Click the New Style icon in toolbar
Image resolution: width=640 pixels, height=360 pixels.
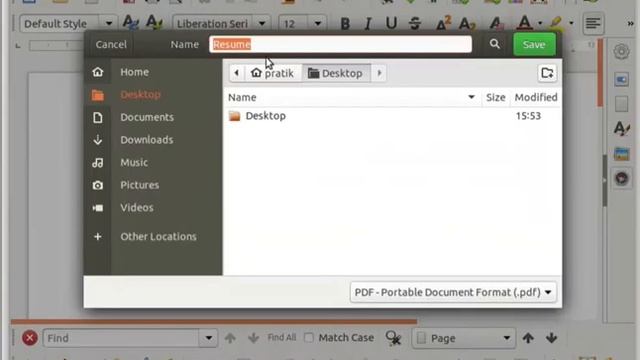click(154, 22)
